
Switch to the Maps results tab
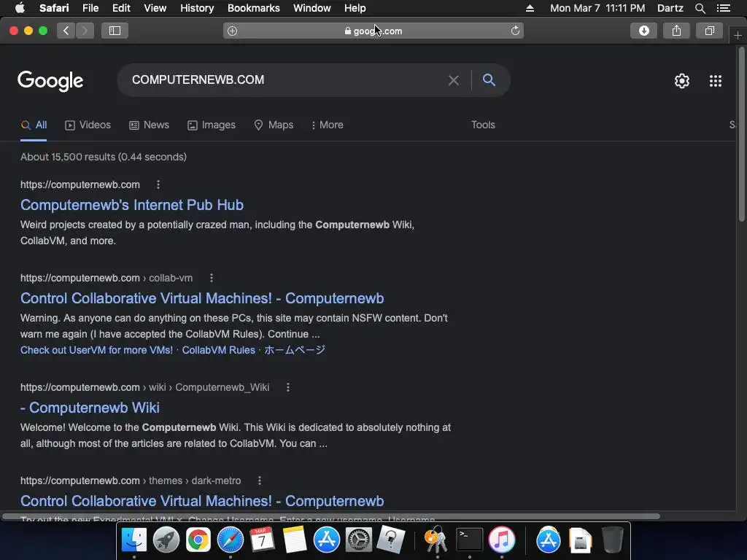click(x=274, y=125)
